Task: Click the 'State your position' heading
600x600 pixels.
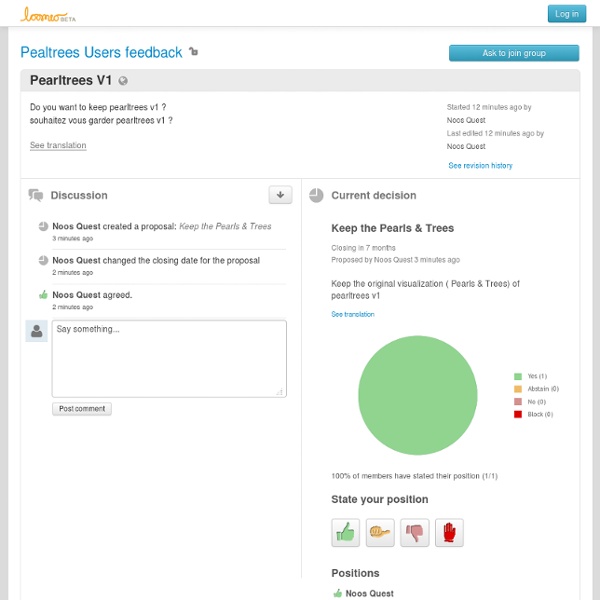Action: point(380,499)
